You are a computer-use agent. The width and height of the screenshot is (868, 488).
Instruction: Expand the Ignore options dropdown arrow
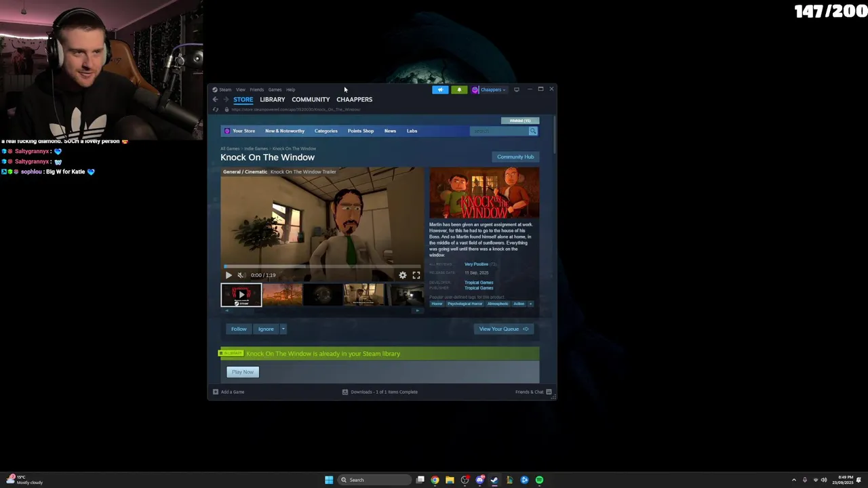[283, 329]
